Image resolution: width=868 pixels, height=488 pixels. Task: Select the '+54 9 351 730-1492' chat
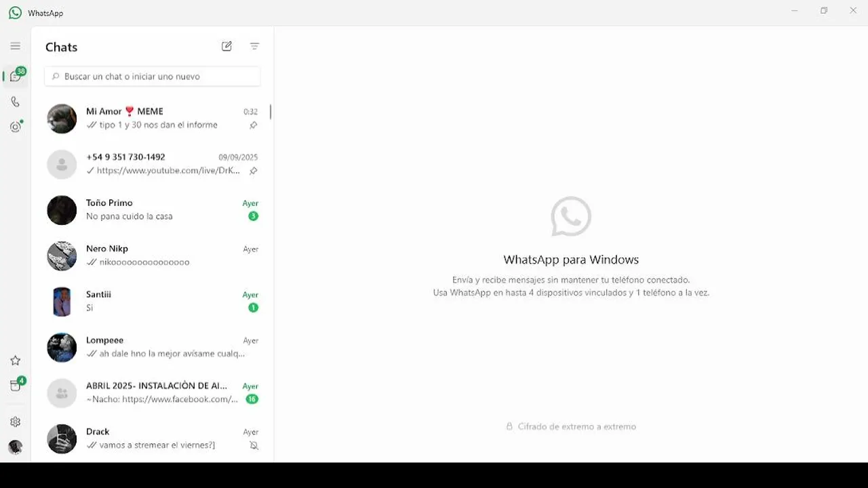125,157
